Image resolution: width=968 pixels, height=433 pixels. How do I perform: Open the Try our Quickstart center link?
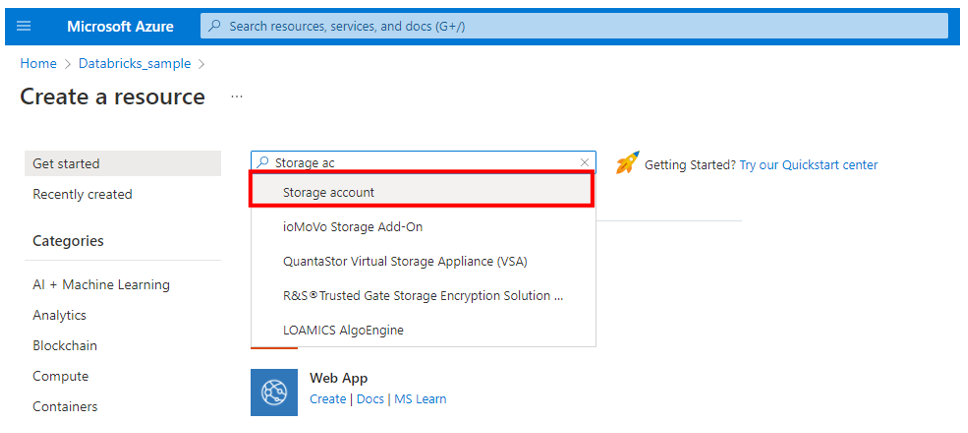pyautogui.click(x=809, y=165)
